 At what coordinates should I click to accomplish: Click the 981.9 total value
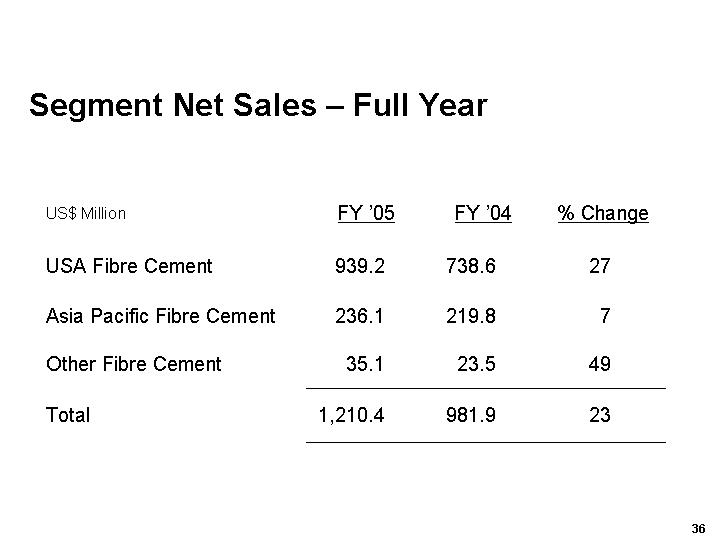point(471,415)
